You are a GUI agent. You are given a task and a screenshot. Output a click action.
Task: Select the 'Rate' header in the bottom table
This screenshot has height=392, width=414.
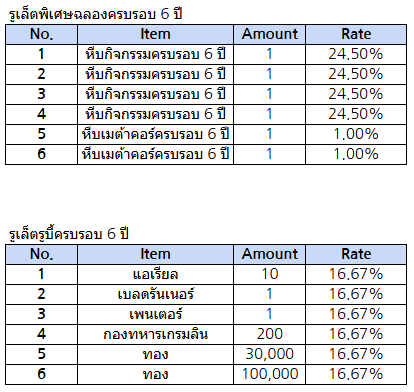(x=356, y=254)
